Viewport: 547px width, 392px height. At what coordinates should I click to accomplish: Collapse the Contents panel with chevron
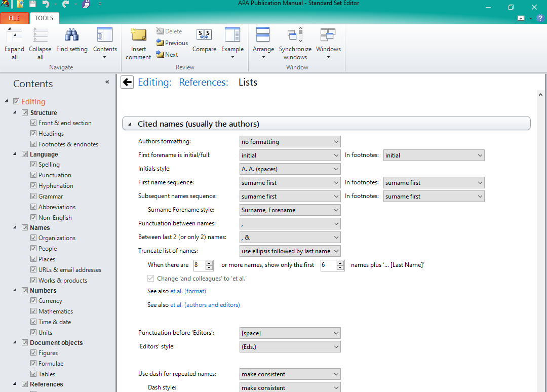click(x=107, y=82)
